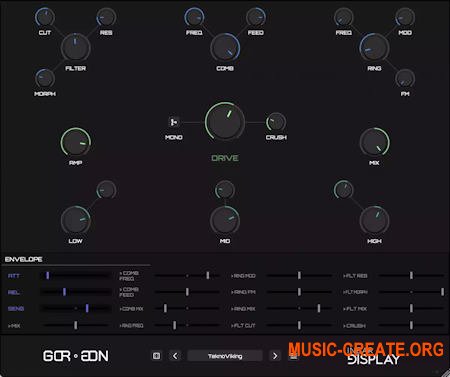
Task: Go to the next preset arrow
Action: tap(275, 356)
